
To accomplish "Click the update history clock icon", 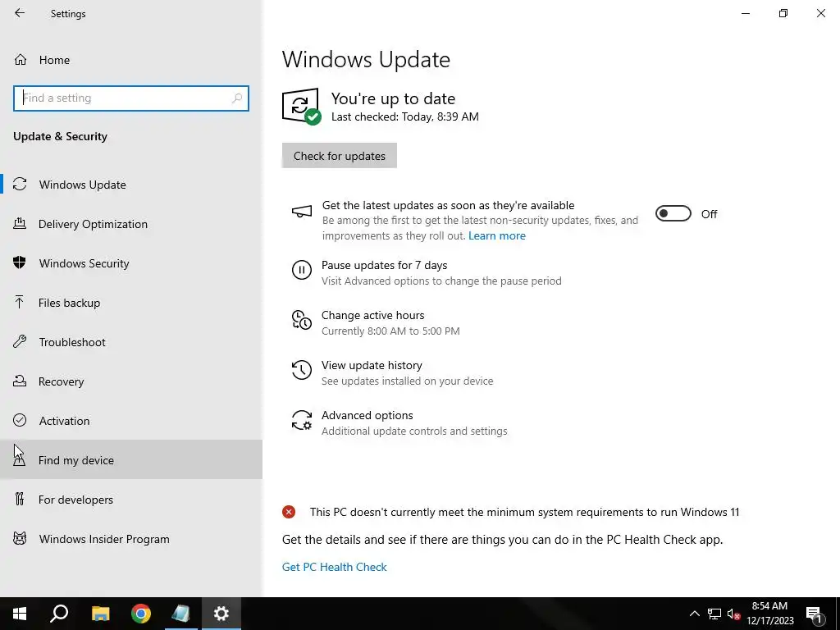I will click(x=302, y=370).
